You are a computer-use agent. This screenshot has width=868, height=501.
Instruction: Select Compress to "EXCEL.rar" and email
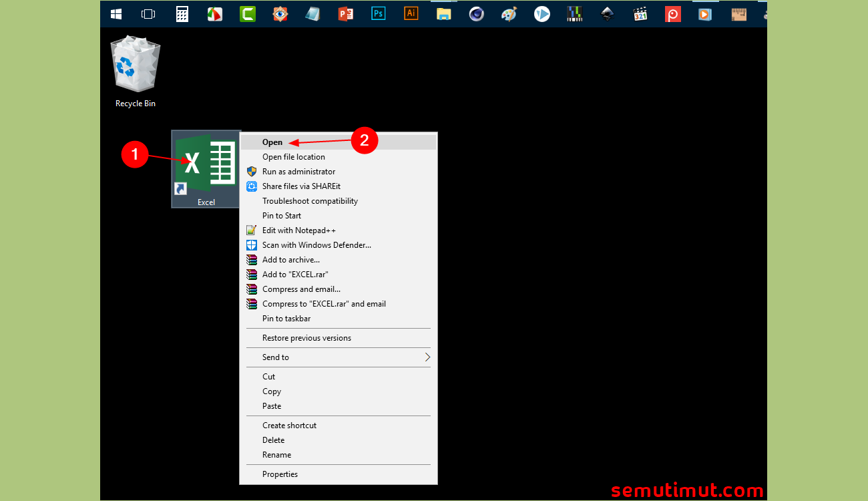point(339,304)
